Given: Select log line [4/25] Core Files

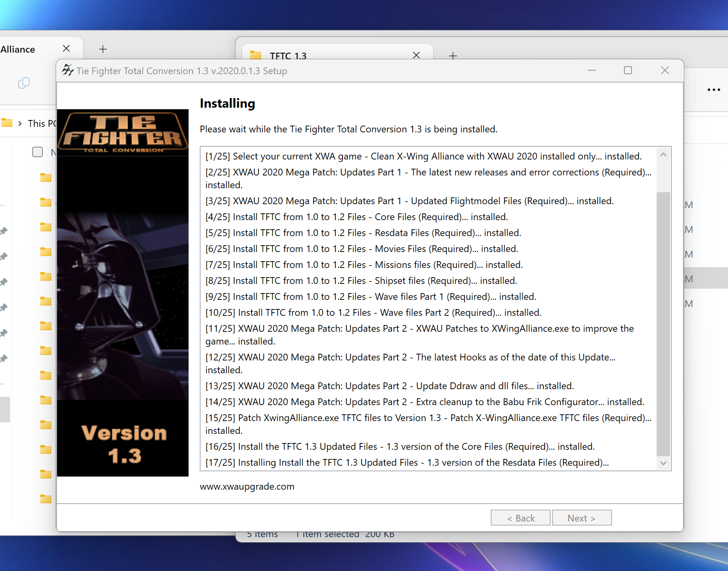Looking at the screenshot, I should 356,217.
